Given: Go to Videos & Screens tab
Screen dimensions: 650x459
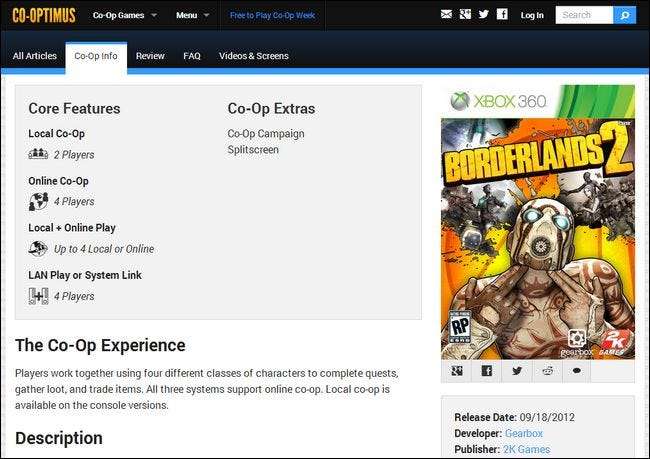Looking at the screenshot, I should pos(254,56).
